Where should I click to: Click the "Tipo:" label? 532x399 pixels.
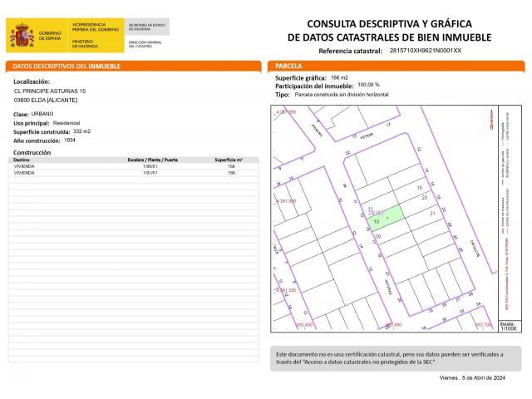pos(283,95)
